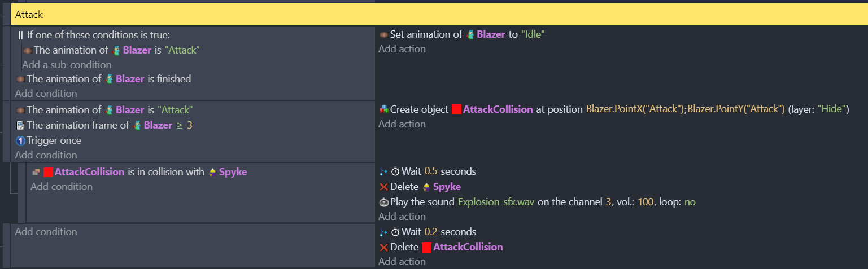Viewport: 868px width, 269px height.
Task: Click the Play sound action icon
Action: pos(383,202)
